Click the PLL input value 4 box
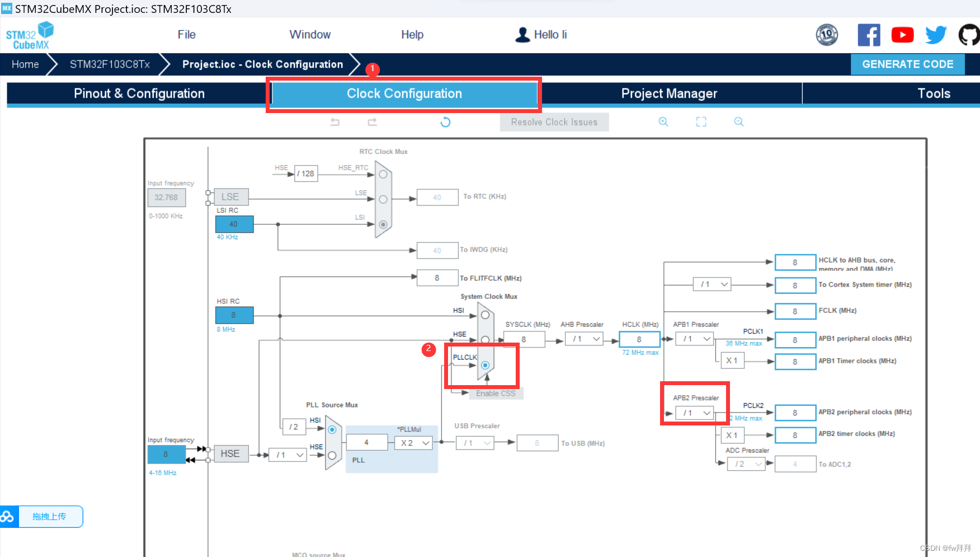Image resolution: width=980 pixels, height=557 pixels. [x=367, y=442]
